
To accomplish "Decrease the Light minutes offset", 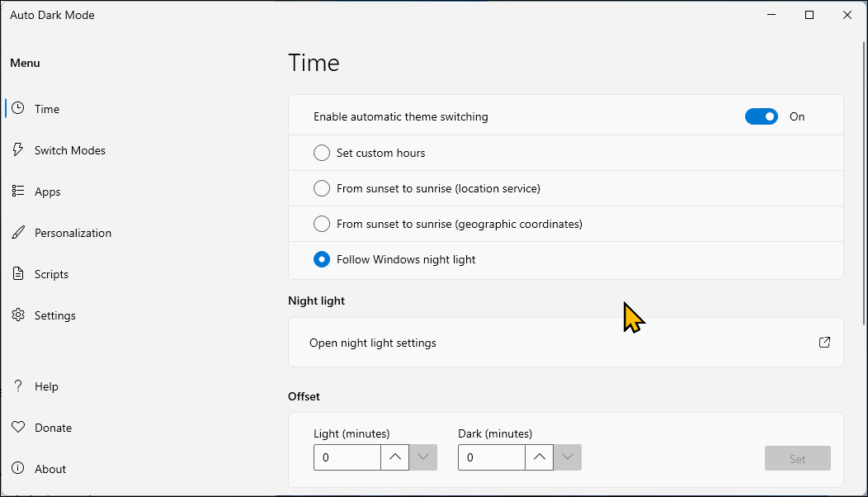I will [x=423, y=457].
